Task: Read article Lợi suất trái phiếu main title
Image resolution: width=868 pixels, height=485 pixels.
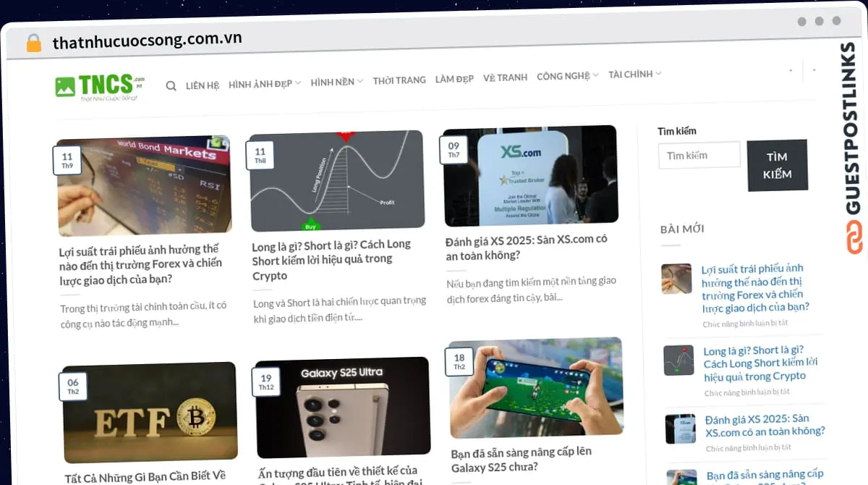Action: pyautogui.click(x=140, y=264)
